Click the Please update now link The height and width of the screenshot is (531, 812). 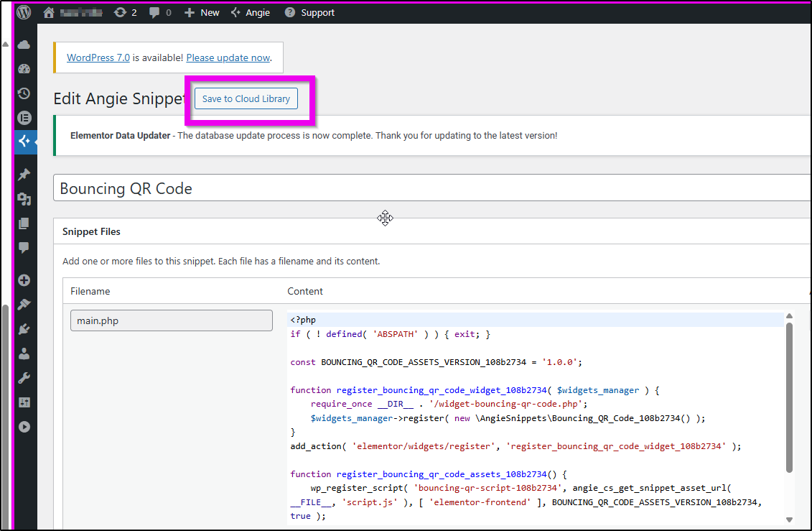(x=228, y=57)
